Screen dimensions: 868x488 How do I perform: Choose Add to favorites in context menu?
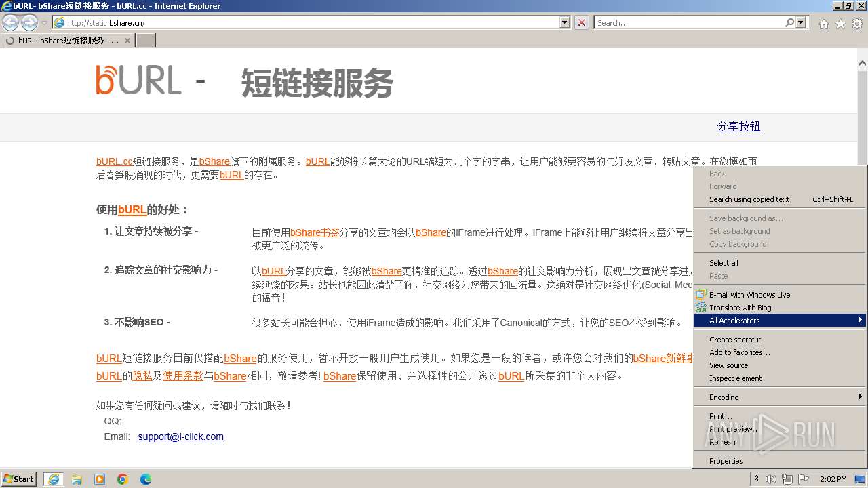(779, 352)
